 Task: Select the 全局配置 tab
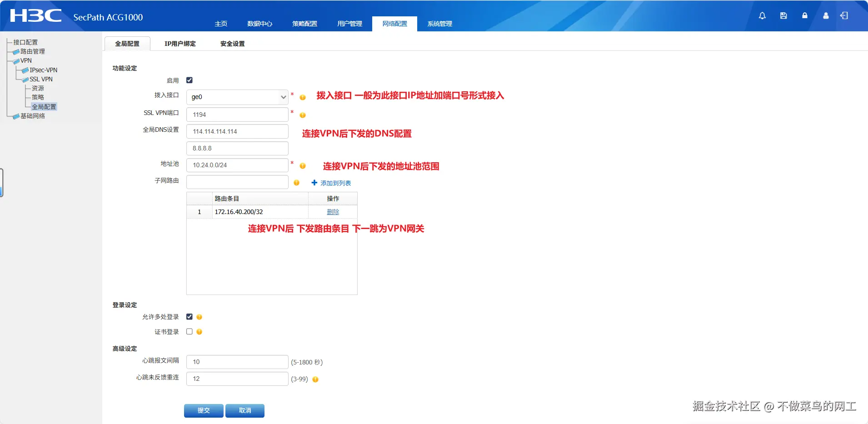point(127,44)
